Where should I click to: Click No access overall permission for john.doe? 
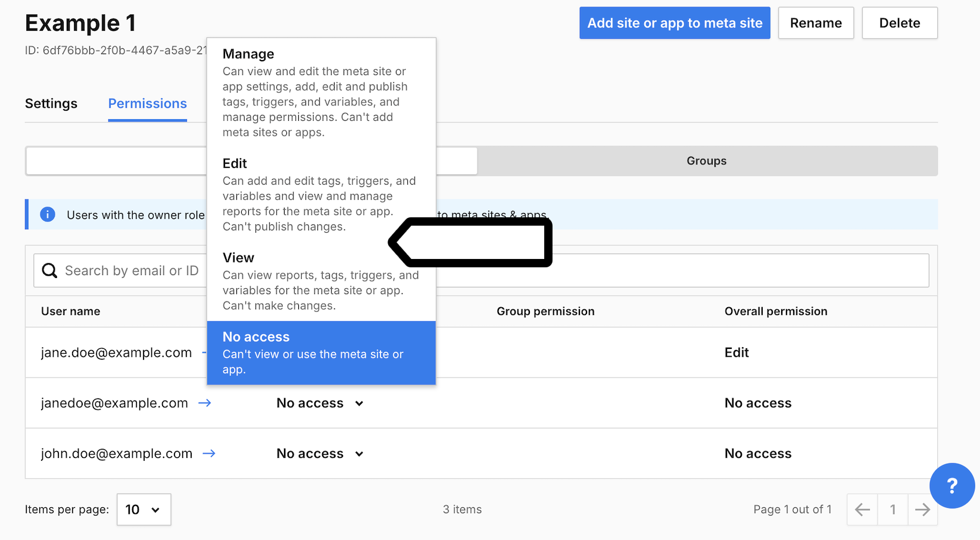pos(758,454)
